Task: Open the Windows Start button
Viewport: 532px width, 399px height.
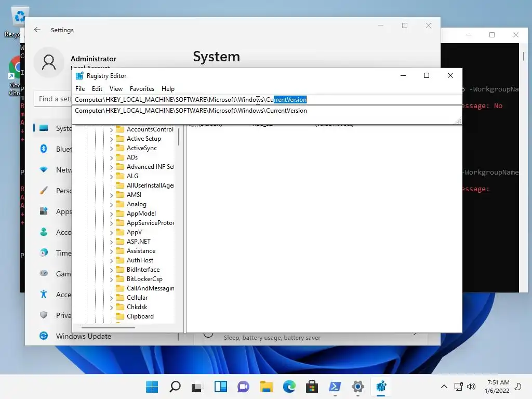Action: [152, 387]
